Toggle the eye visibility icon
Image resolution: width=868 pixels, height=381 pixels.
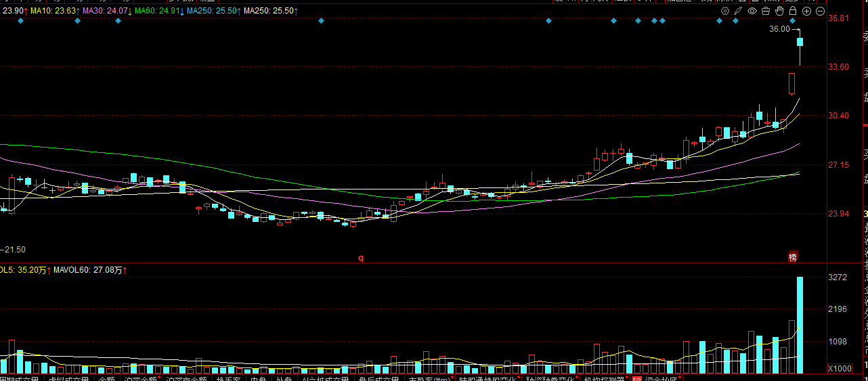752,11
